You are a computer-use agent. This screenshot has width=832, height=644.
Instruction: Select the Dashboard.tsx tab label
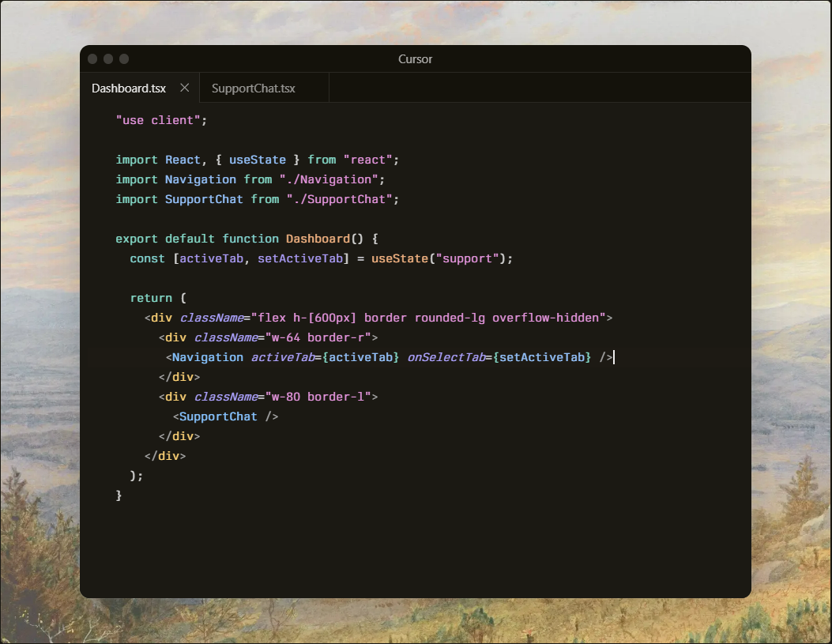click(129, 89)
